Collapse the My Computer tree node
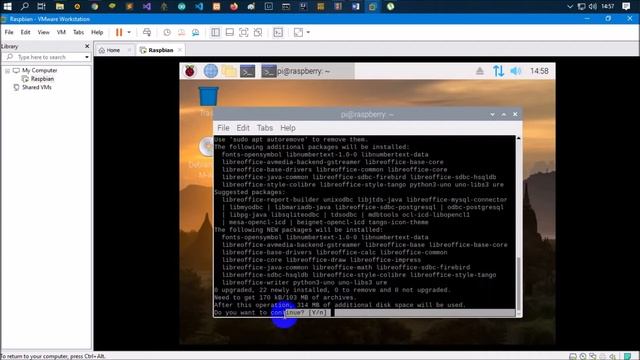 (x=7, y=71)
